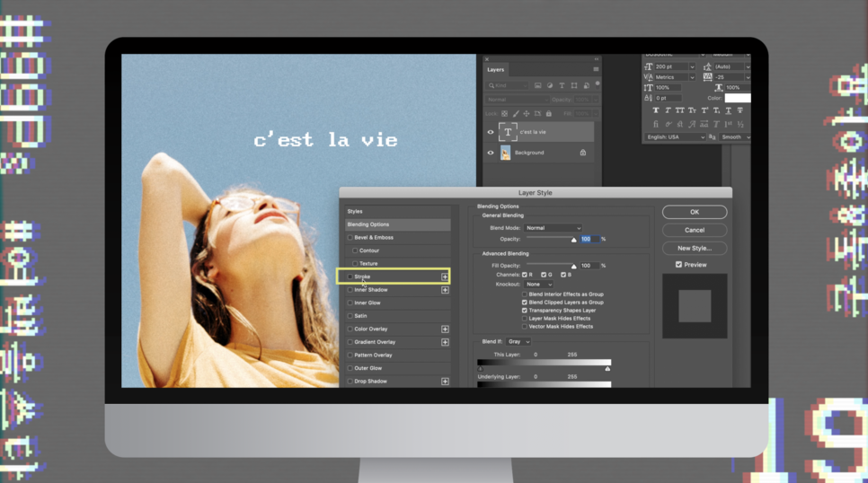Confirm with the OK button
The height and width of the screenshot is (483, 868).
tap(695, 212)
